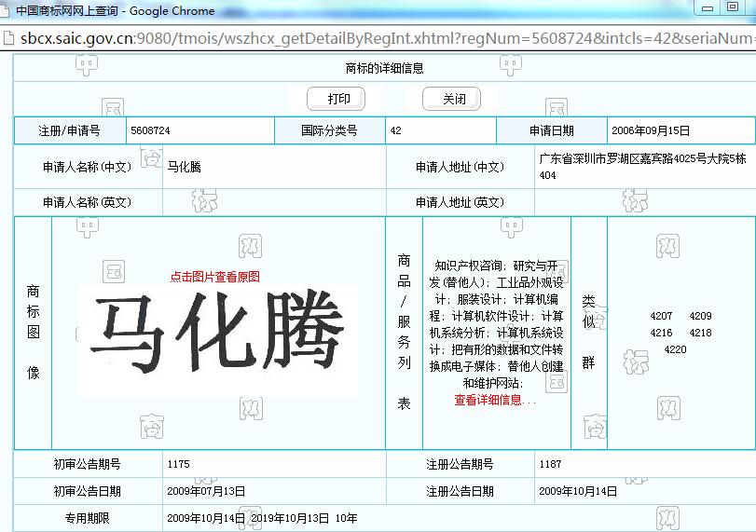
Task: Click the red 点击图片查看原图 link
Action: 214,277
